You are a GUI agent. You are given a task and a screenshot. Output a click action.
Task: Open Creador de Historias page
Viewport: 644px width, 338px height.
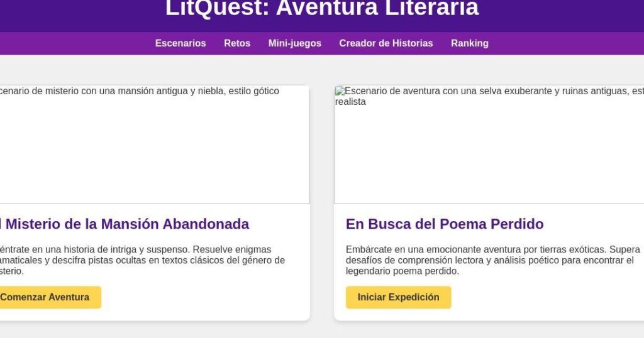pos(386,43)
